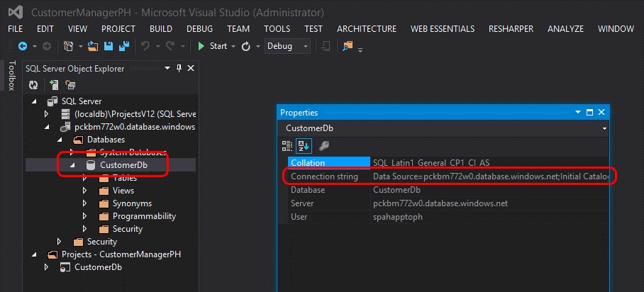Open the ANALYZE menu
This screenshot has height=292, width=644.
coord(565,29)
